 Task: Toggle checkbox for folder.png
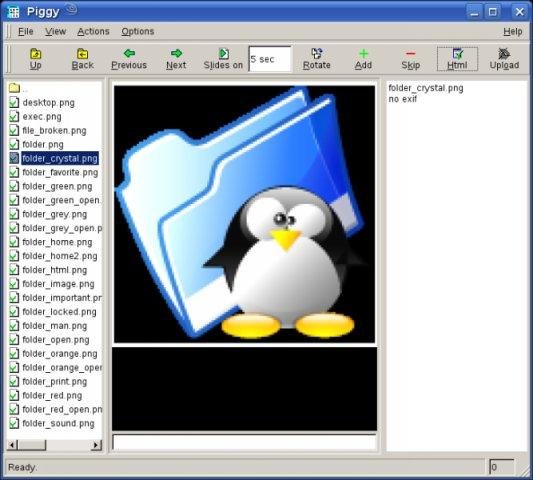click(x=14, y=144)
